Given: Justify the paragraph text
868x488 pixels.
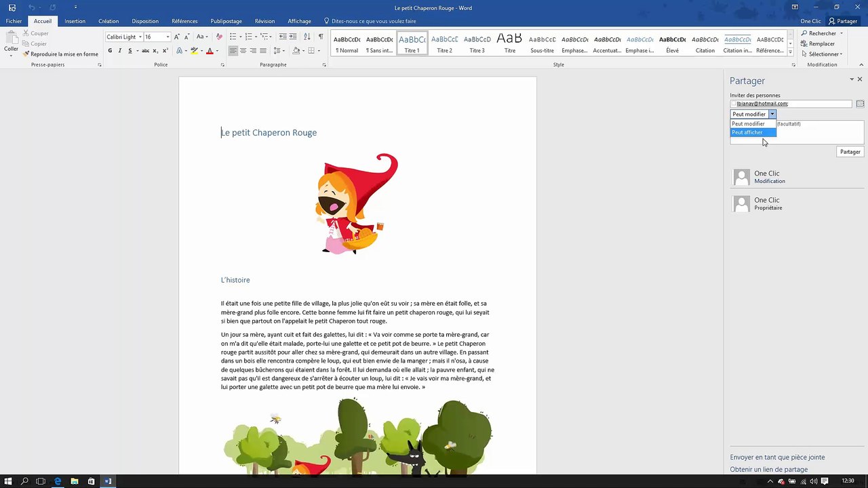Looking at the screenshot, I should [x=263, y=51].
